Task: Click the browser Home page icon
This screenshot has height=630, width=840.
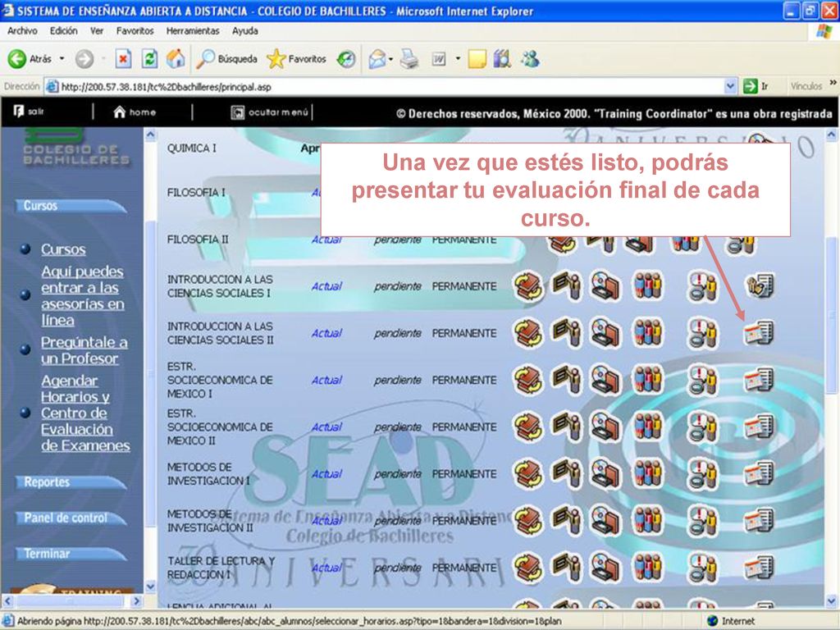Action: [x=176, y=59]
